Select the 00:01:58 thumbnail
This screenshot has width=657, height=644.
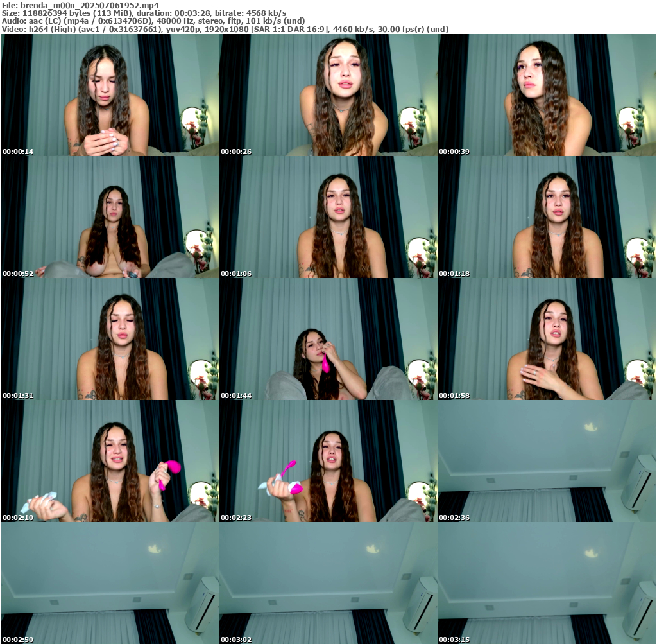(x=547, y=339)
